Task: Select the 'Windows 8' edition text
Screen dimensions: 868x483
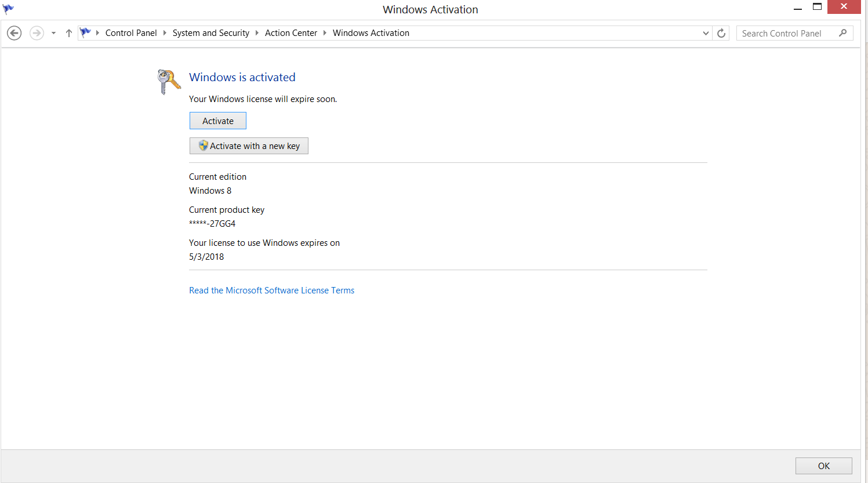Action: pos(210,190)
